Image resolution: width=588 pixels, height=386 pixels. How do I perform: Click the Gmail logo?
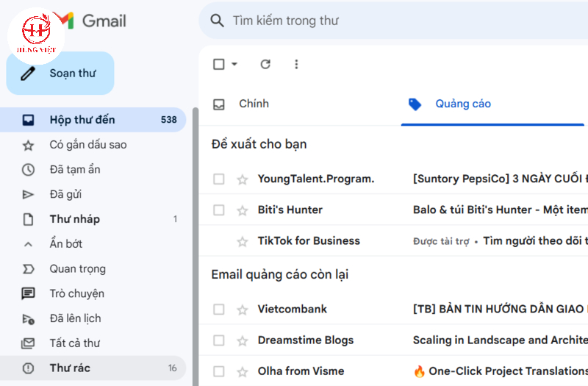tap(90, 21)
